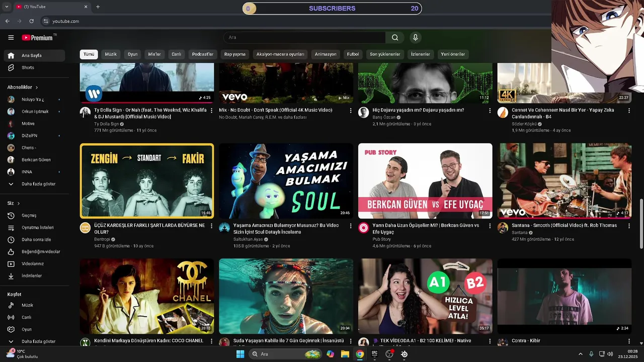Open options menu for Santana Smooth video
This screenshot has height=362, width=644.
[x=629, y=226]
